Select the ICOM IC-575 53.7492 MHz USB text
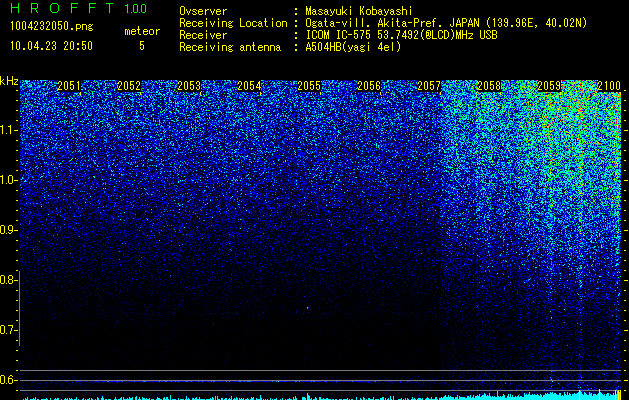 click(x=401, y=35)
